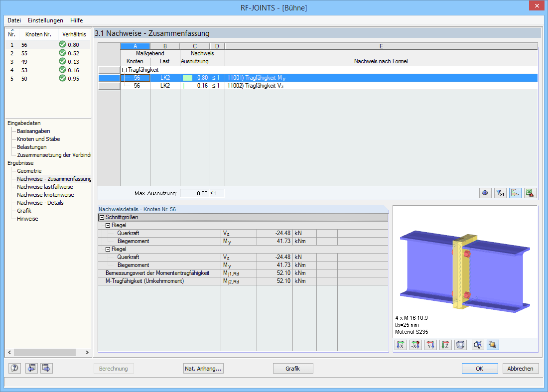548x392 pixels.
Task: Open Nachweise knotenweise item
Action: [45, 195]
